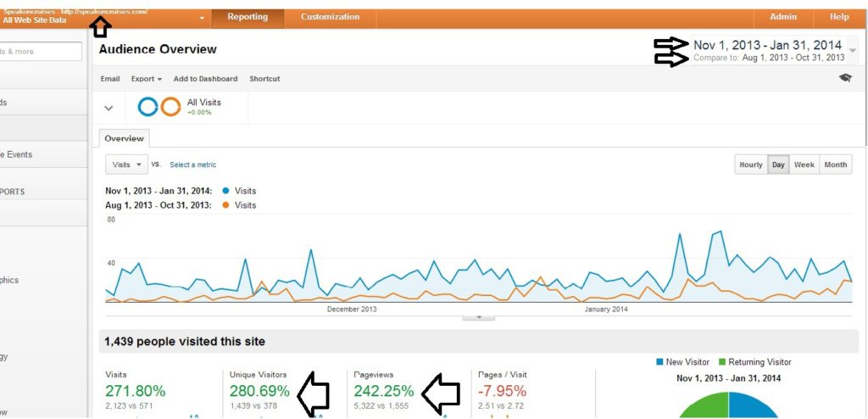This screenshot has height=419, width=868.
Task: Click the Visits 271.80% metric value
Action: tap(135, 391)
